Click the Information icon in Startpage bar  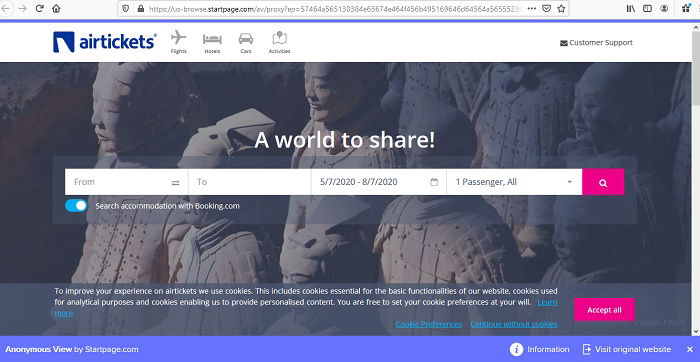coord(517,349)
